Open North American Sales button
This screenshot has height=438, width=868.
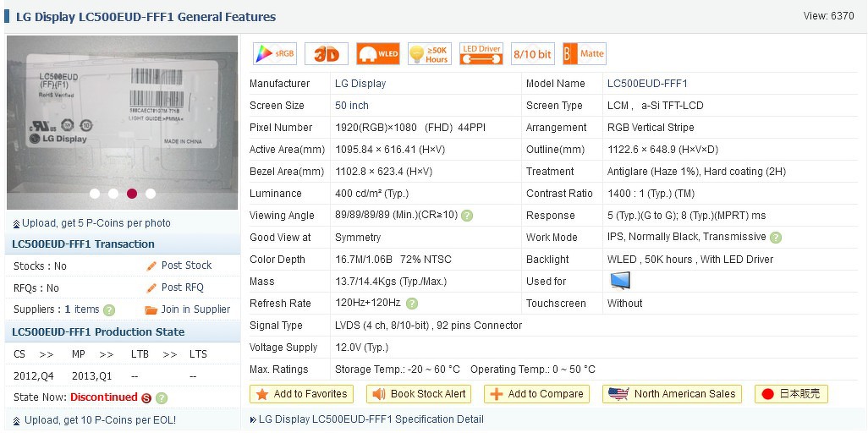pyautogui.click(x=672, y=394)
